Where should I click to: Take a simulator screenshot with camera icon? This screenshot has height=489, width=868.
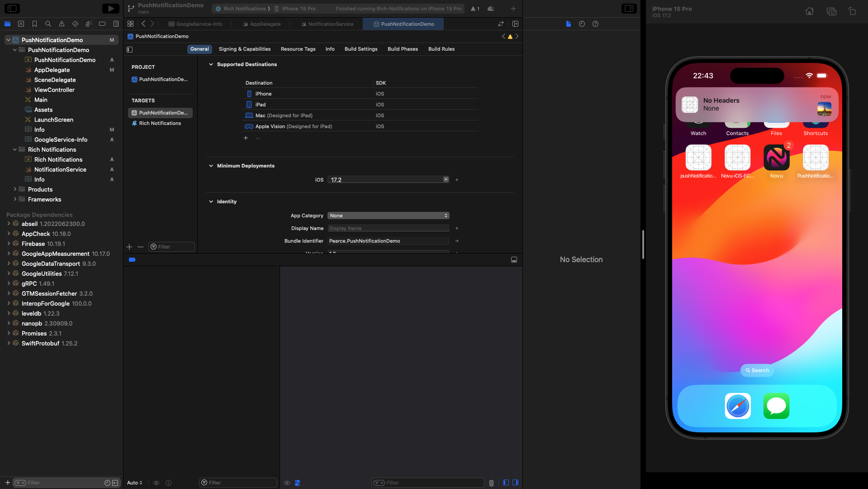tap(831, 11)
